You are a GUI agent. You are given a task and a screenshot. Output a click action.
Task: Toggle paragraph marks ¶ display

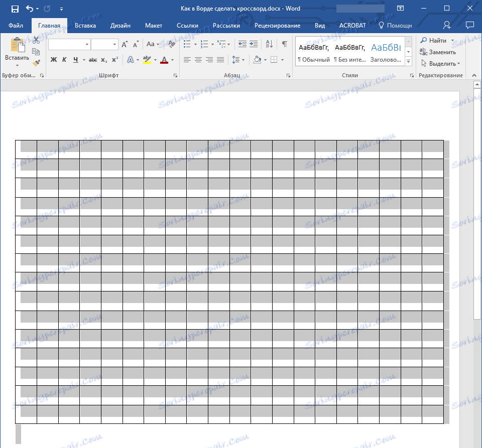[285, 44]
